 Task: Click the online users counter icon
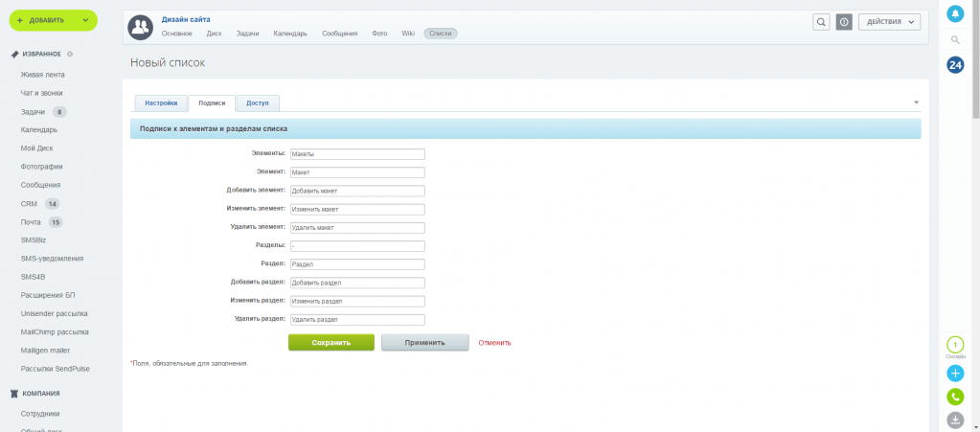[x=955, y=345]
